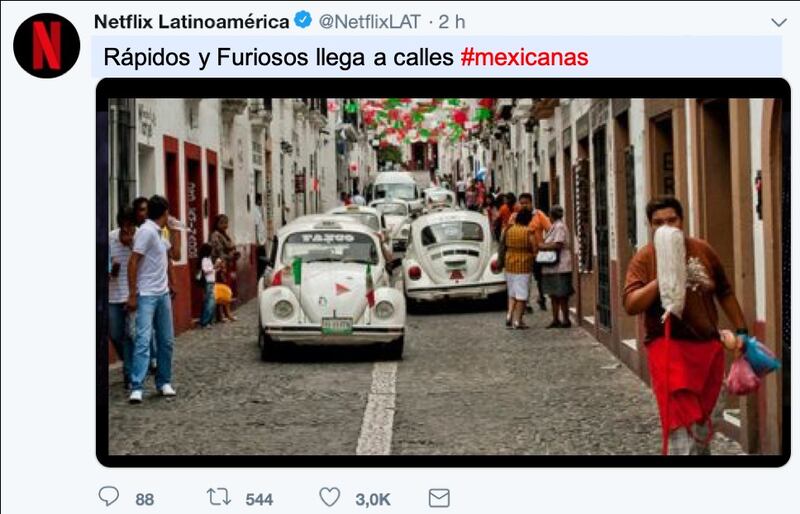Click the flag decorations in the photo
This screenshot has width=800, height=514.
(x=428, y=120)
